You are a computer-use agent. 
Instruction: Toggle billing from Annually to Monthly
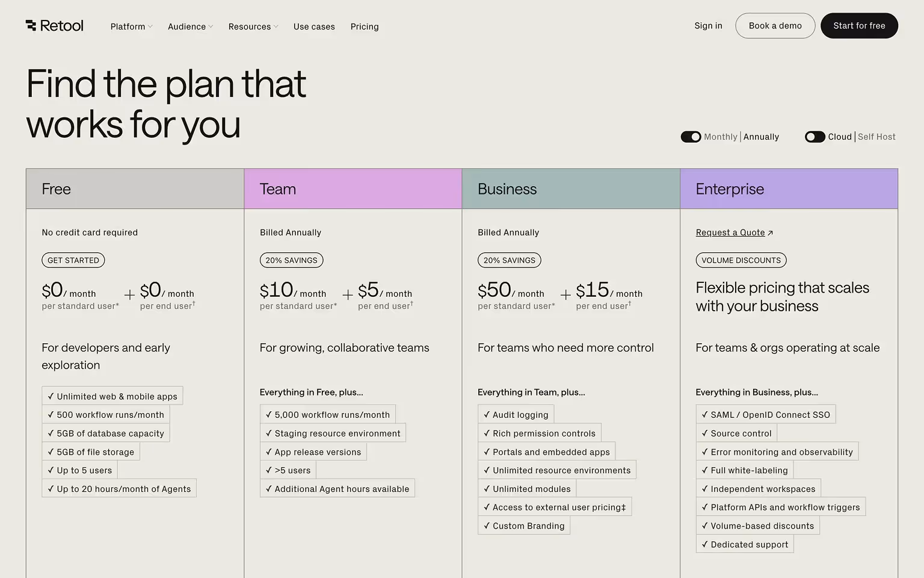pos(691,137)
